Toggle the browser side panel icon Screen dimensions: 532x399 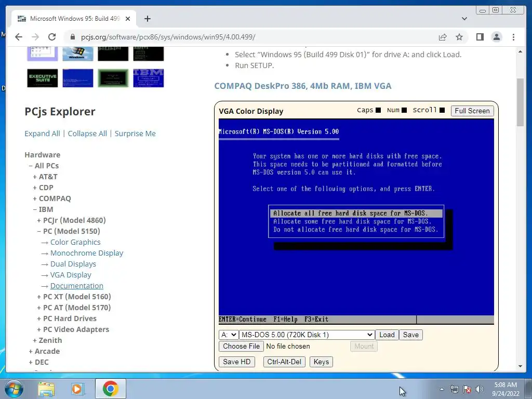480,37
